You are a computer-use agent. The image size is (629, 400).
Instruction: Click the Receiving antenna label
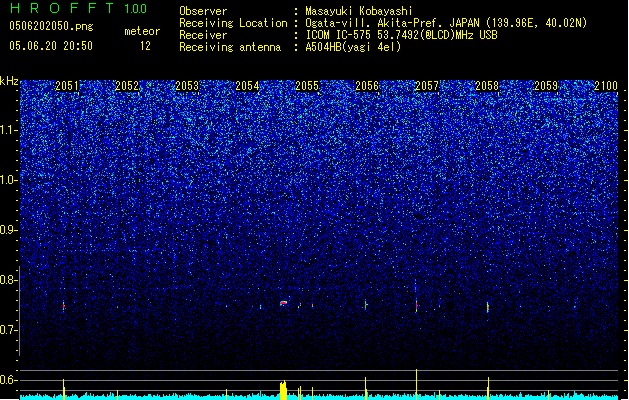(x=230, y=47)
